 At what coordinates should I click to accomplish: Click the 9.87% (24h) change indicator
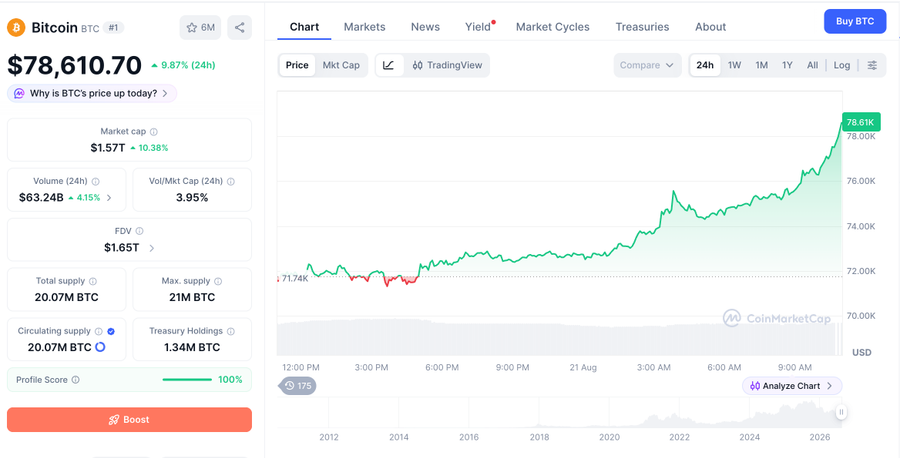pyautogui.click(x=183, y=65)
